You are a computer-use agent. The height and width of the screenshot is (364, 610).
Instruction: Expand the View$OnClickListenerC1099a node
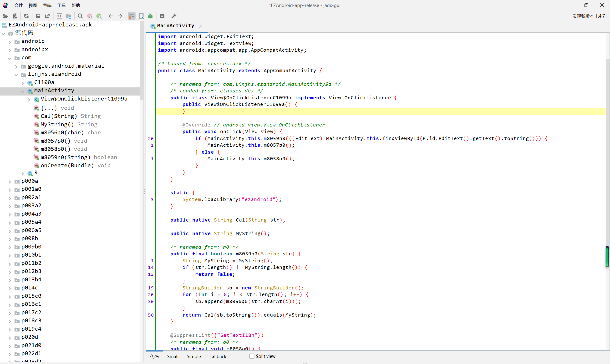29,99
